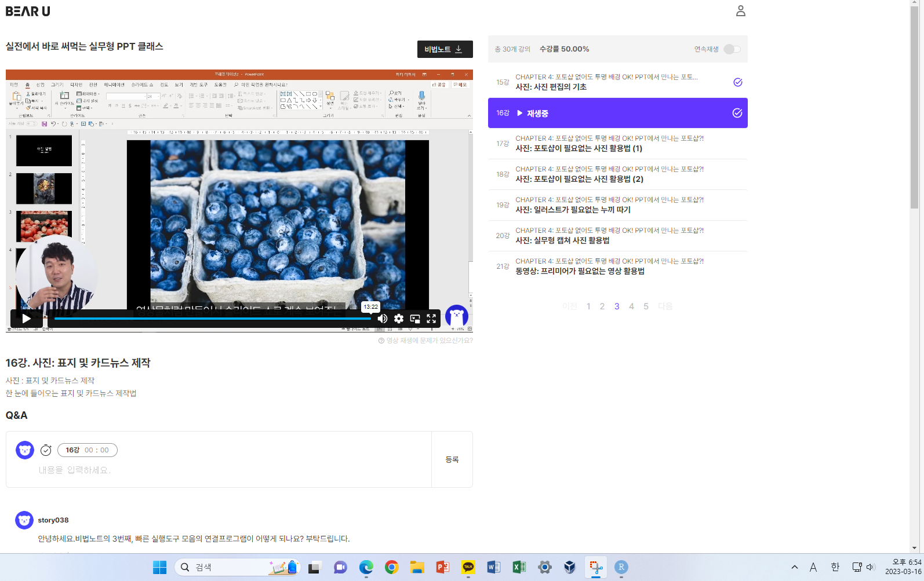
Task: Submit question with 등록 button
Action: click(x=452, y=459)
